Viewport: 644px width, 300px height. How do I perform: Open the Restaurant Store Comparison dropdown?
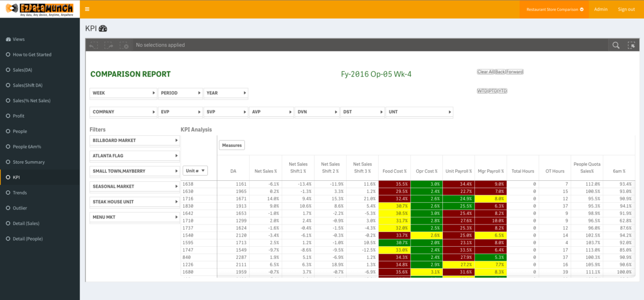(x=553, y=9)
